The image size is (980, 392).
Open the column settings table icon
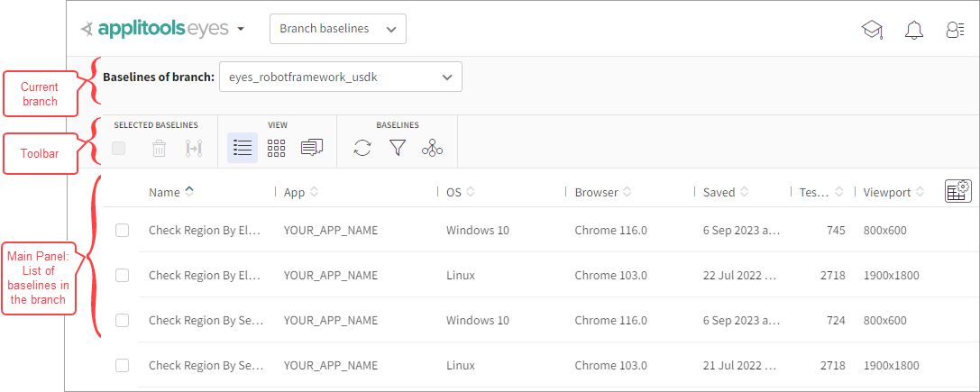coord(957,191)
